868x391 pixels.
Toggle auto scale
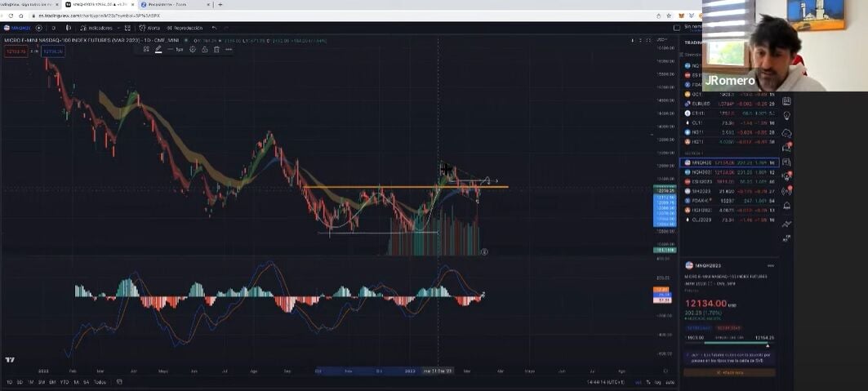pos(670,382)
